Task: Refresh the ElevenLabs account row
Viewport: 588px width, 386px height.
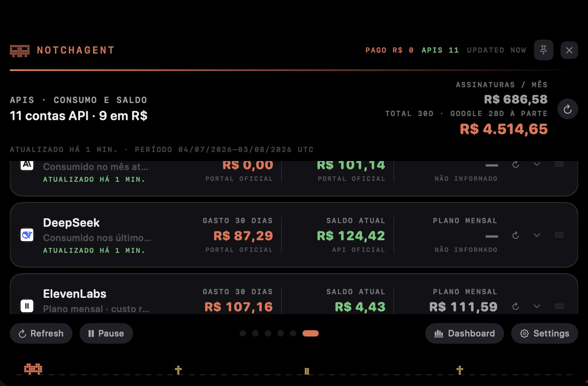Action: coord(516,306)
